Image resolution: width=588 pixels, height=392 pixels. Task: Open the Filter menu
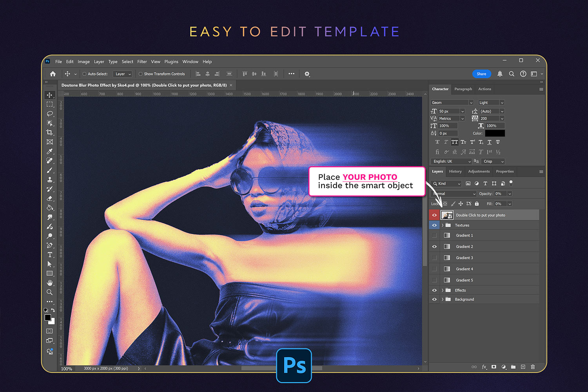(x=142, y=62)
